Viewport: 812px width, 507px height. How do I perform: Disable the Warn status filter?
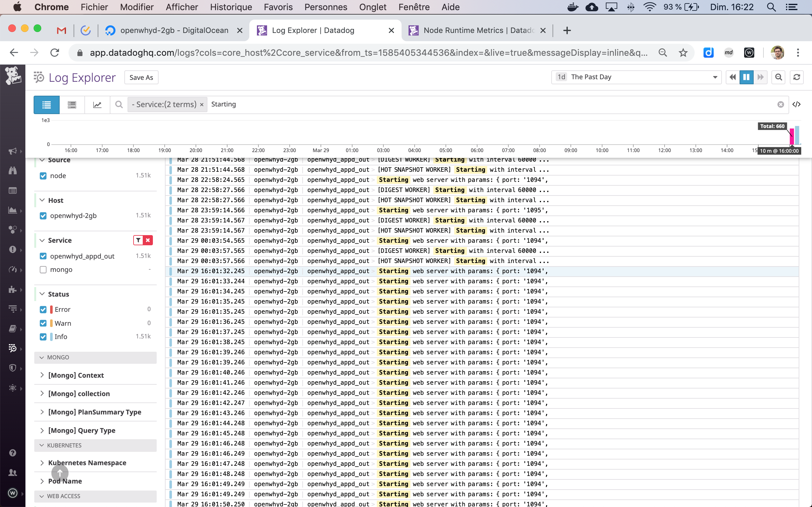[43, 323]
